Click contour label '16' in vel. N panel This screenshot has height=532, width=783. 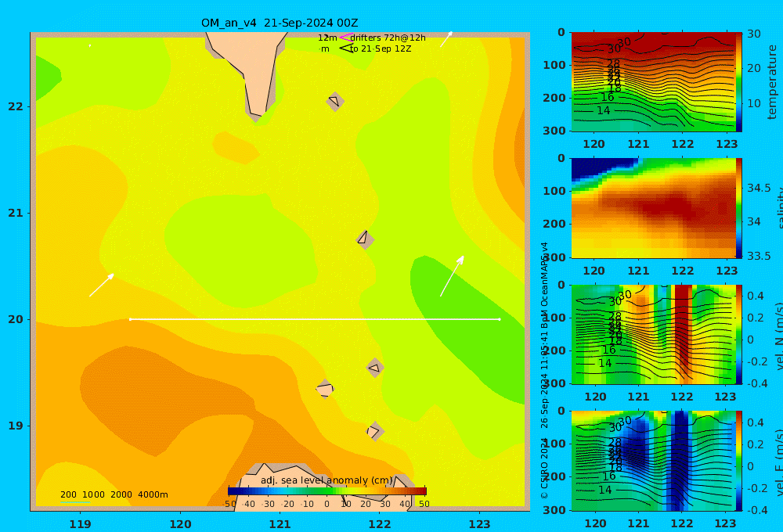point(608,350)
